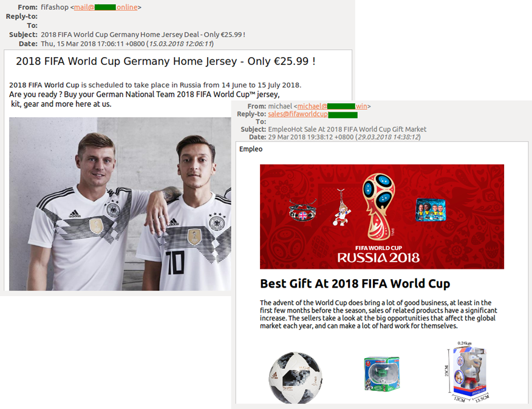Click the green boxed toy product image
This screenshot has height=409, width=532.
[x=382, y=374]
